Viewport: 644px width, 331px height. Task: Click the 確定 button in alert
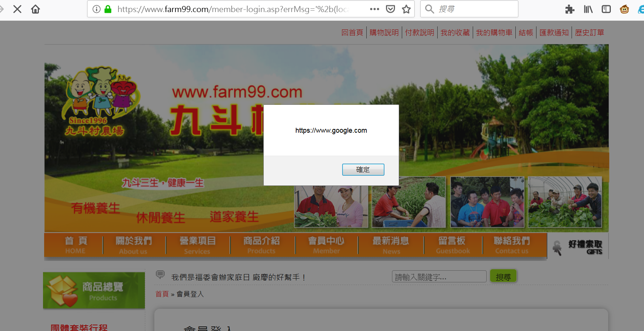click(x=363, y=170)
